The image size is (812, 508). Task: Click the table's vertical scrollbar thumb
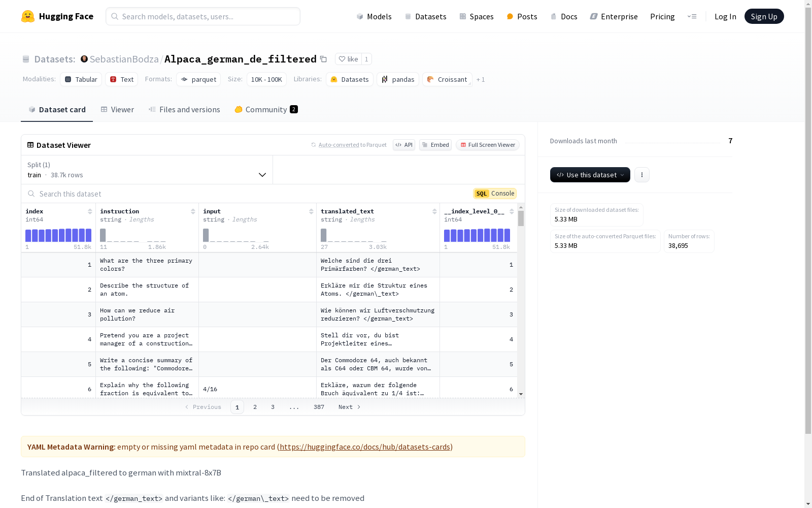tap(521, 218)
